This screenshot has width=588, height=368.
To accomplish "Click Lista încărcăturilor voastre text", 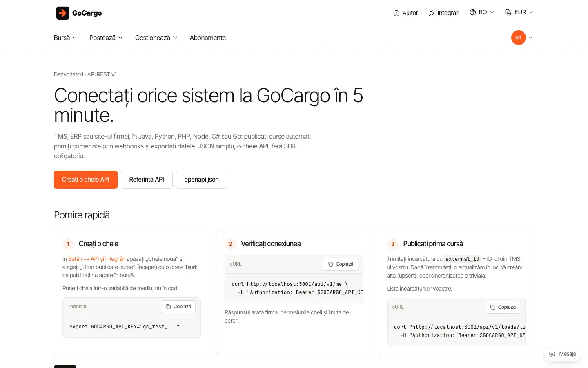I will tap(420, 289).
